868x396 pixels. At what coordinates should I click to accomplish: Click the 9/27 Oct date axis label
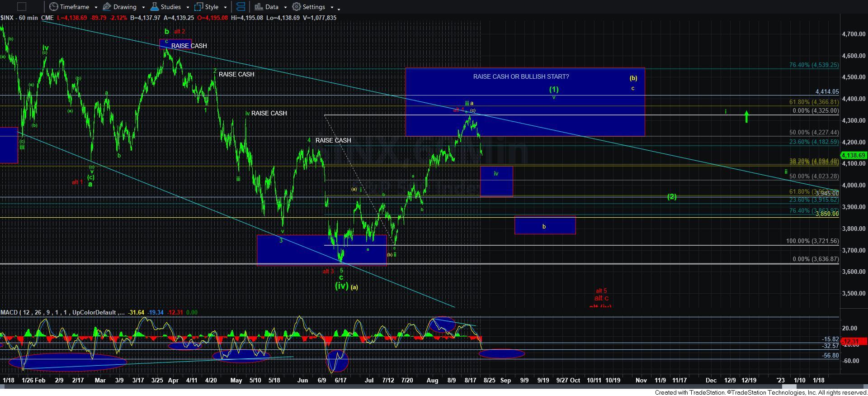(x=568, y=380)
